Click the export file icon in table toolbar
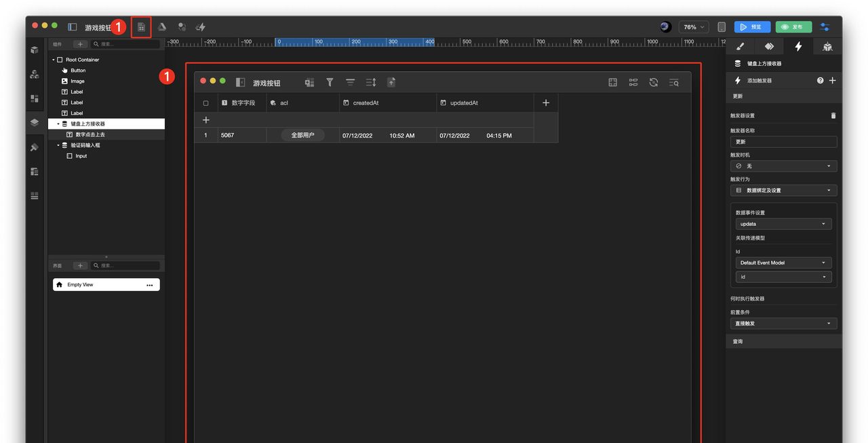The height and width of the screenshot is (443, 868). (391, 82)
